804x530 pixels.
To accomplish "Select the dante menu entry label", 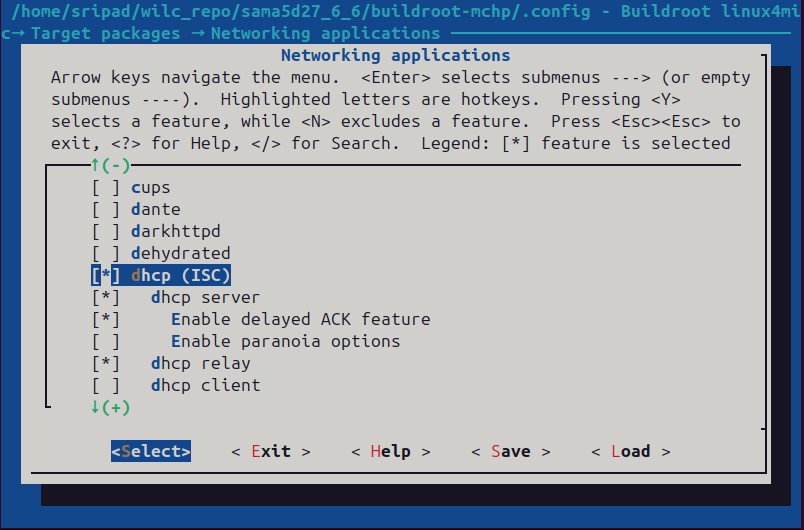I will 156,210.
